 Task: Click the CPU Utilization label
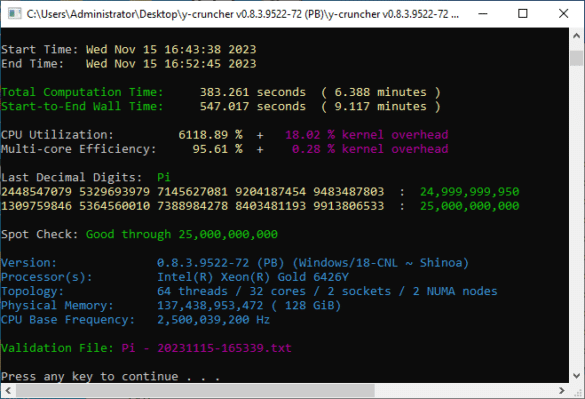coord(57,134)
